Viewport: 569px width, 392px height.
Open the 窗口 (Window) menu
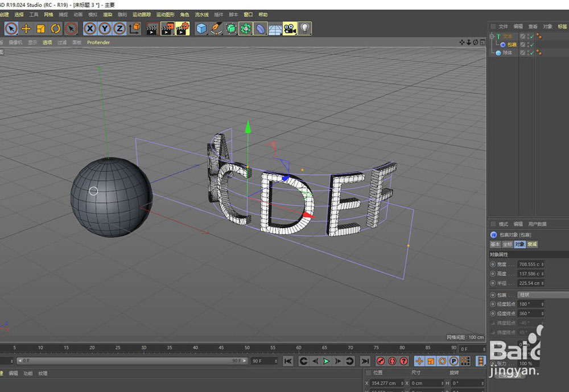pyautogui.click(x=248, y=15)
